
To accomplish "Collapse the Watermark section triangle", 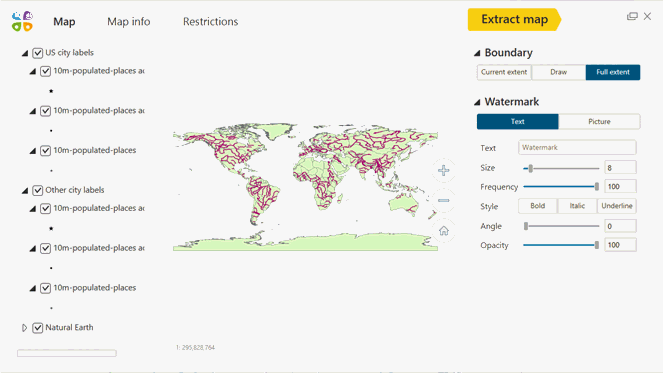I will pyautogui.click(x=477, y=102).
